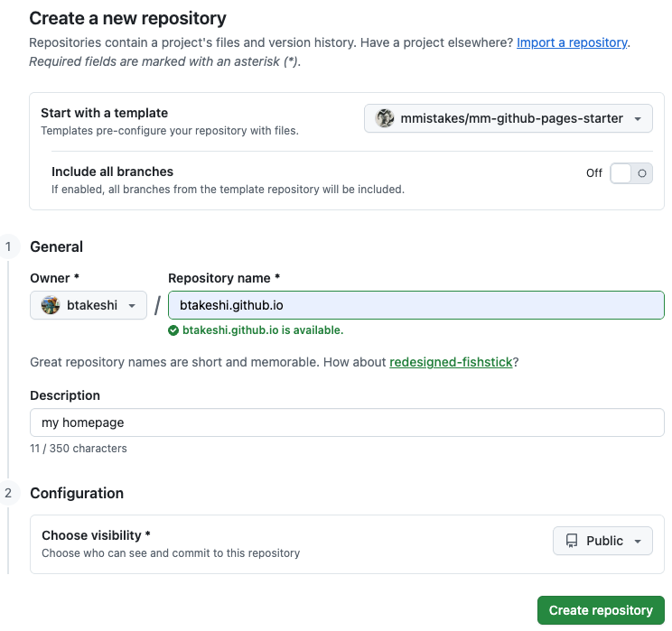Click the Configuration section heading
The width and height of the screenshot is (672, 631).
point(77,493)
